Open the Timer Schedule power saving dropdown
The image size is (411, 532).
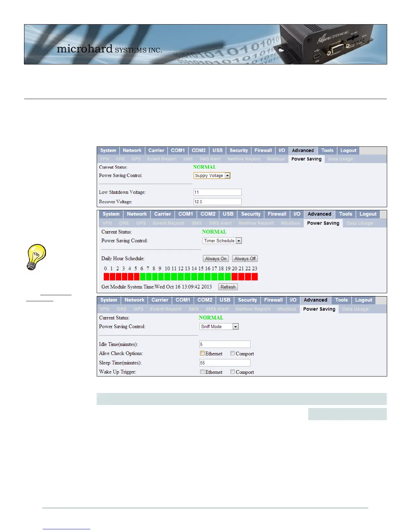coord(222,241)
